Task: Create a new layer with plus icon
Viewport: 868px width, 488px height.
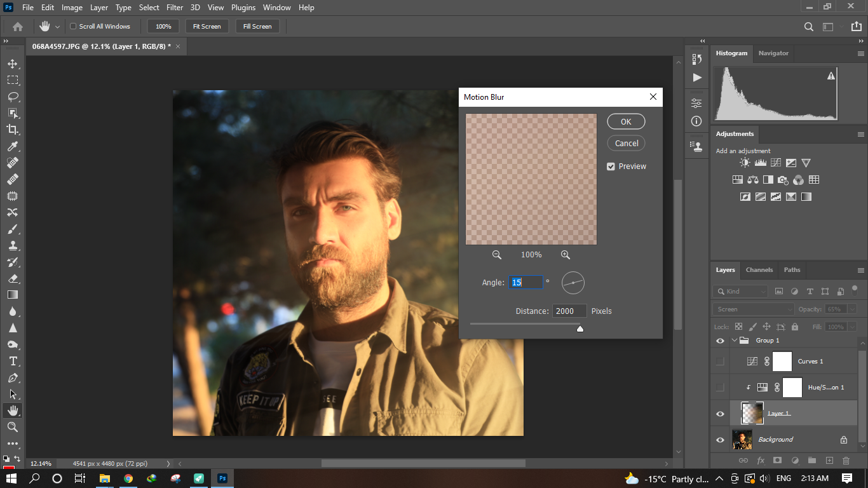Action: pyautogui.click(x=829, y=460)
